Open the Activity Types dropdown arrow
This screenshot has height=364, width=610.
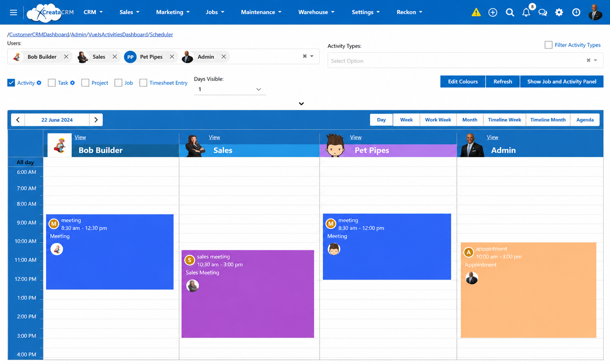595,60
